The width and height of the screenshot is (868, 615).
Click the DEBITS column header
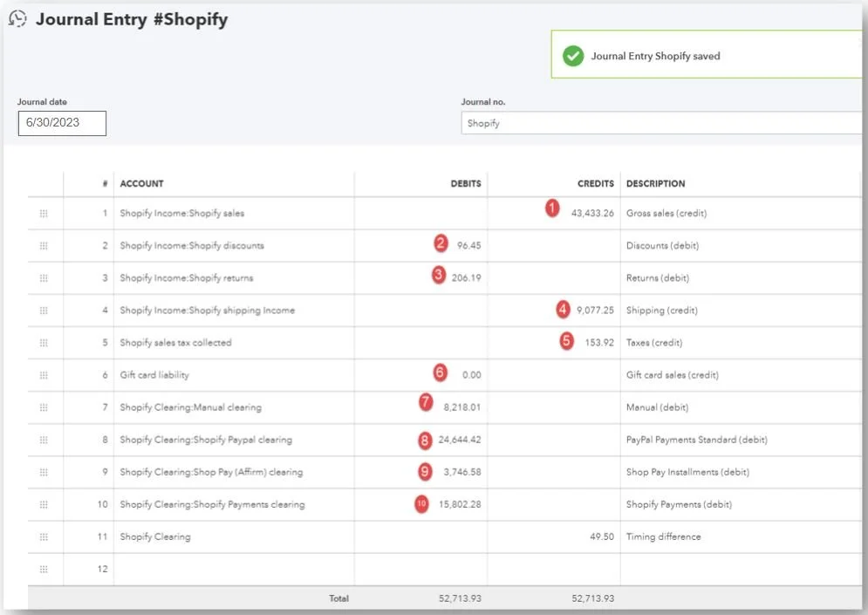[x=466, y=184]
